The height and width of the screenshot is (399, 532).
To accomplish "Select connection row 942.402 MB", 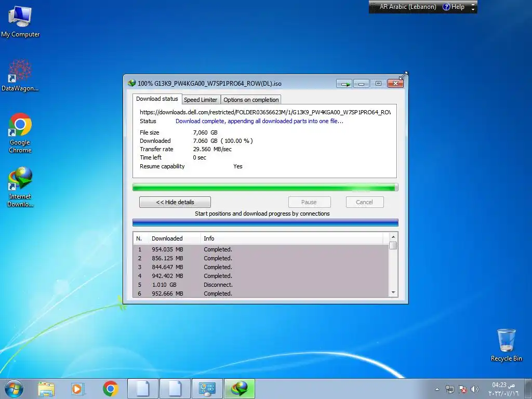I will tap(261, 276).
